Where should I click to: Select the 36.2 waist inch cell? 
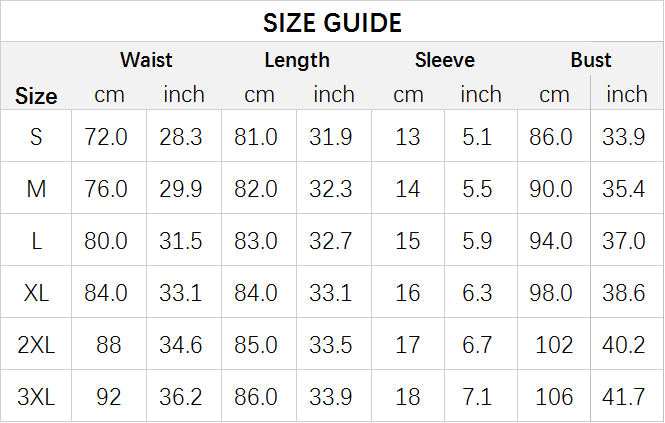tap(181, 397)
